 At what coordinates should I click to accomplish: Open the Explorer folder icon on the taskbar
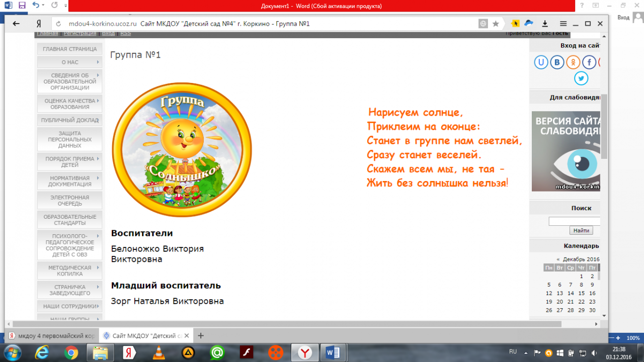(100, 352)
